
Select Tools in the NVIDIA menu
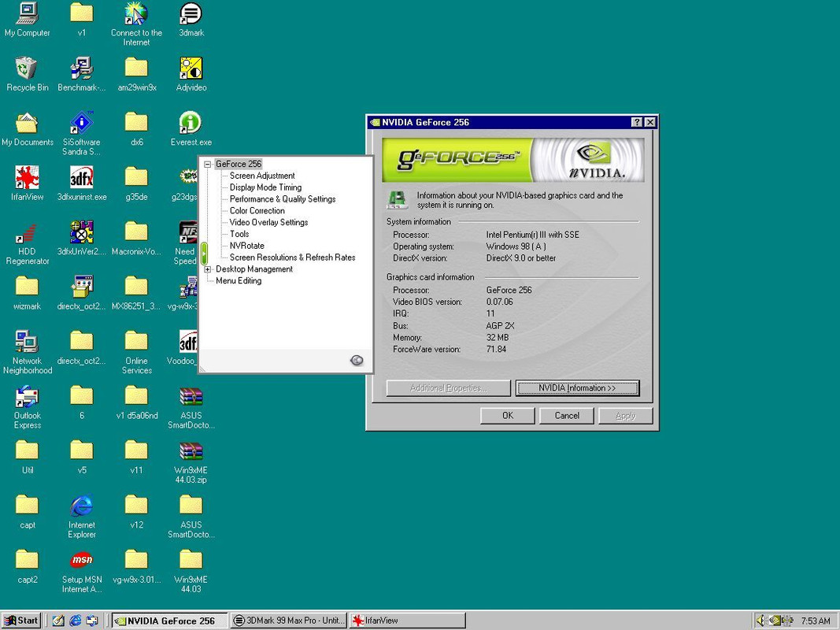239,234
